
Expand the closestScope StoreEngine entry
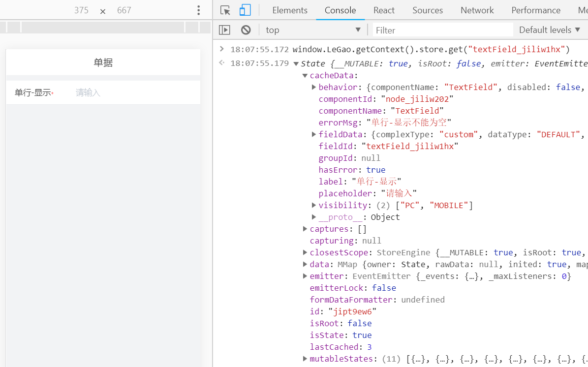[305, 252]
